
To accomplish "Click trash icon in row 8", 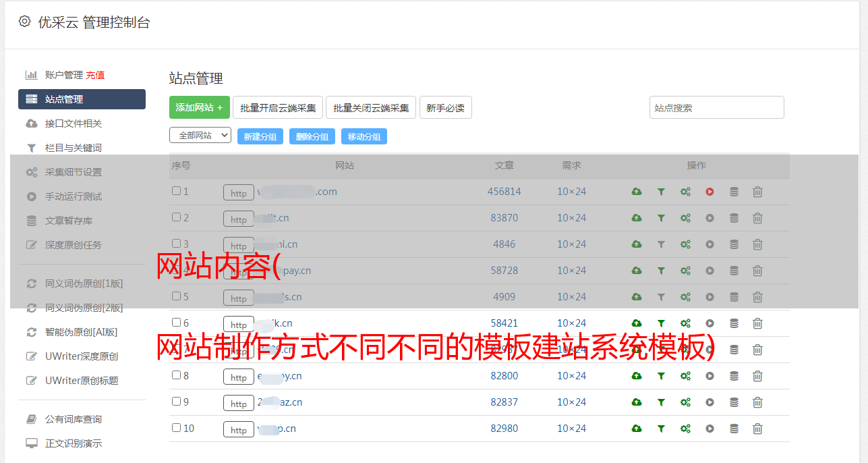I will coord(757,376).
